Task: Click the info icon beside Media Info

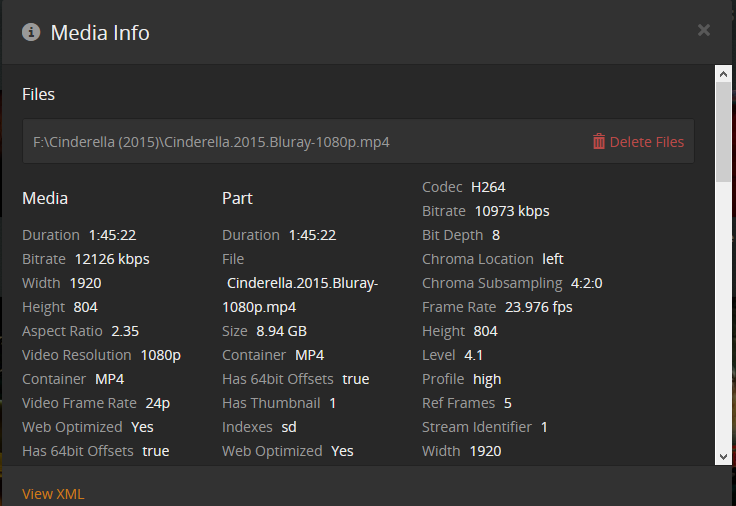Action: (32, 32)
